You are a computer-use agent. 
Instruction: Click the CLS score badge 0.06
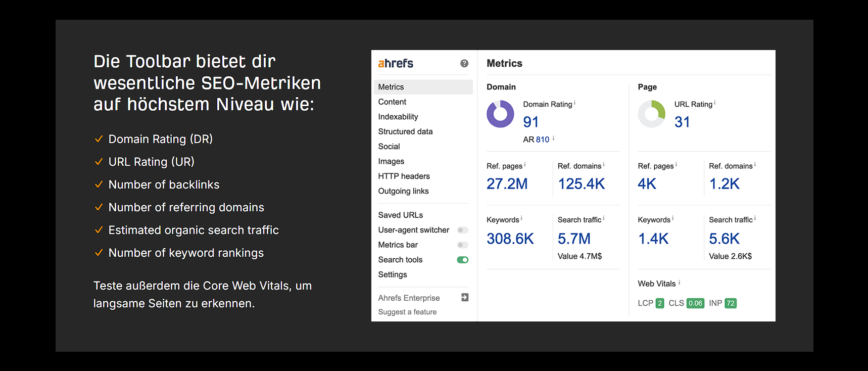[x=695, y=303]
